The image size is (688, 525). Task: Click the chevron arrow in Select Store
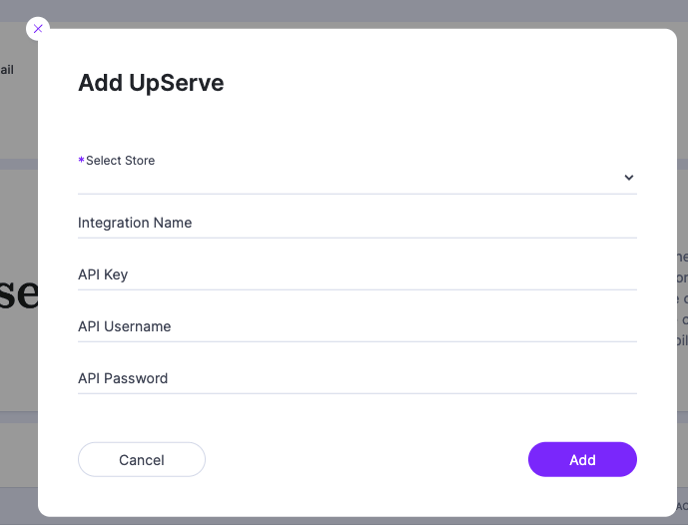coord(628,178)
